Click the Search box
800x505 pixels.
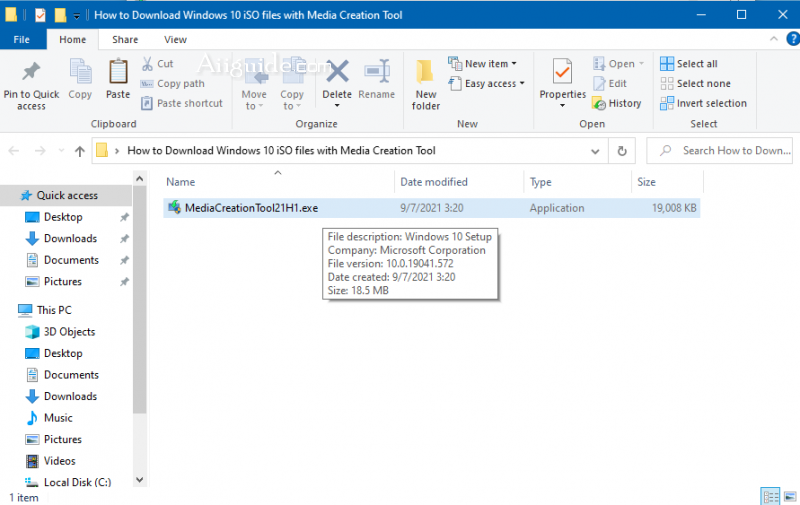[x=719, y=150]
